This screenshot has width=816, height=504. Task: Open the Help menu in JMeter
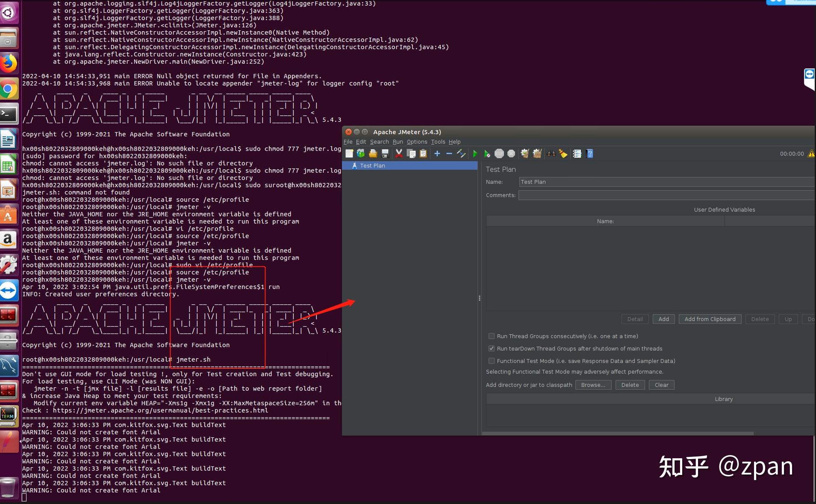pyautogui.click(x=455, y=142)
